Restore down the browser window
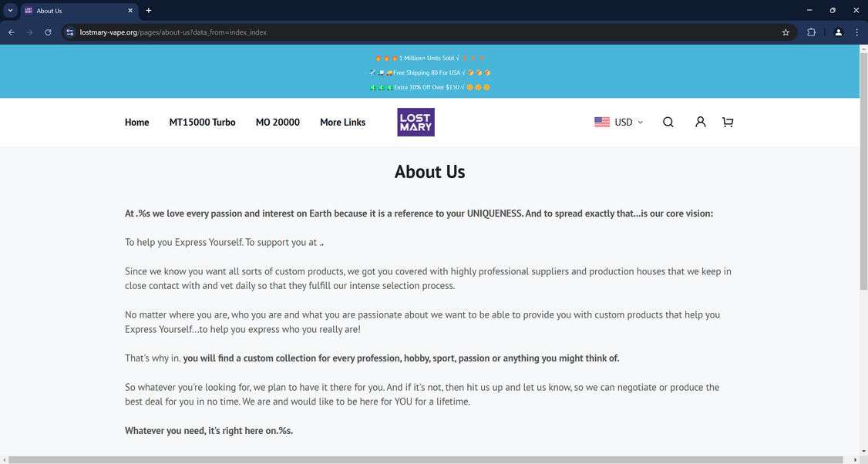The width and height of the screenshot is (868, 464). coord(833,11)
